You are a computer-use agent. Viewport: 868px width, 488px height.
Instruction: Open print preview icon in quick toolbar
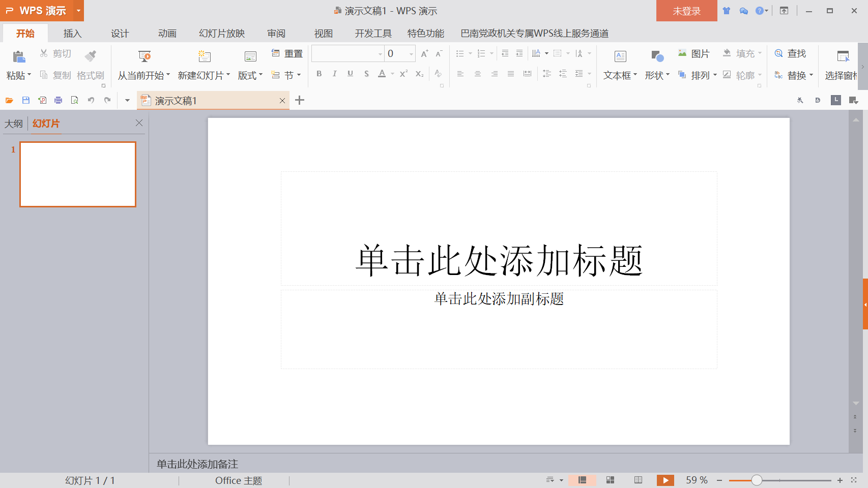[x=75, y=101]
